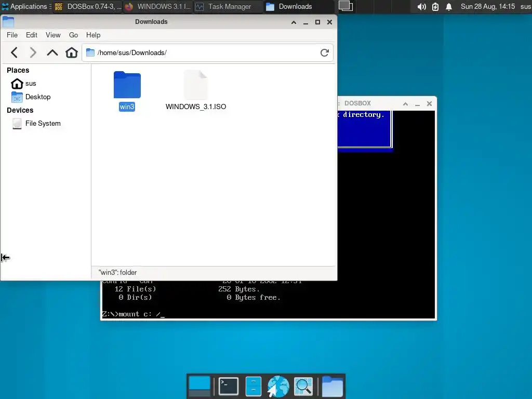Open the sus user menu in panel
532x399 pixels.
(526, 6)
